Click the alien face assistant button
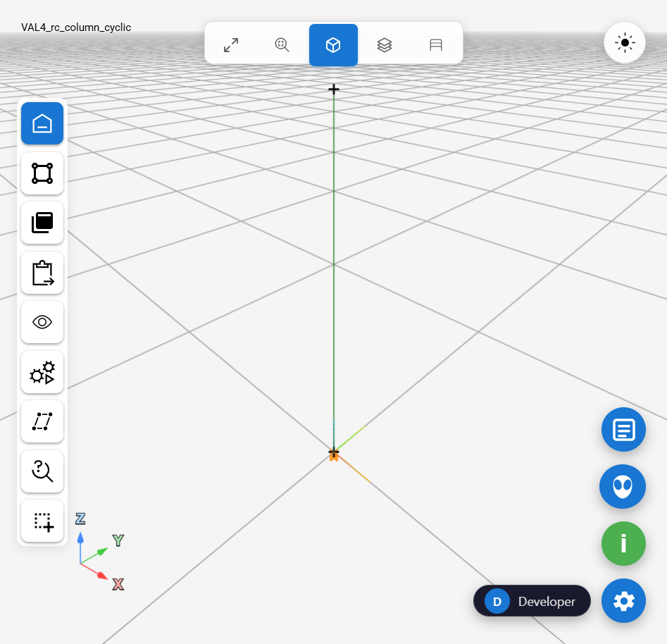667x644 pixels. pyautogui.click(x=623, y=486)
